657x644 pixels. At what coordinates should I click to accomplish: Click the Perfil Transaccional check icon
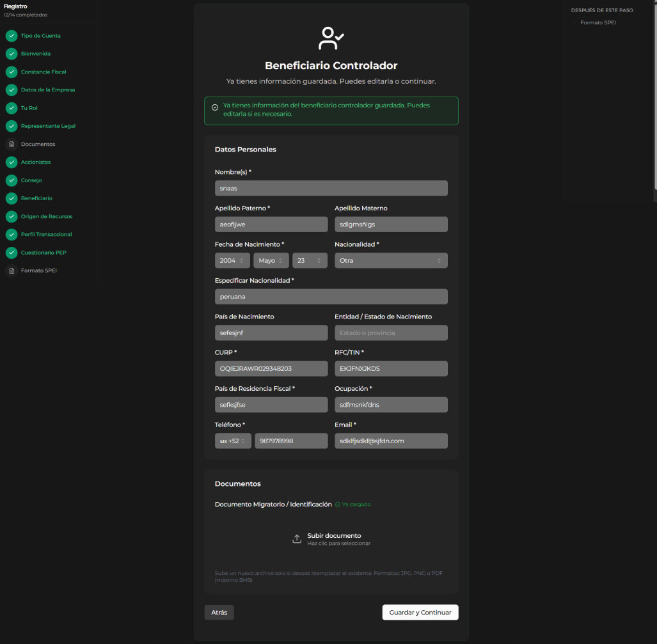(x=12, y=234)
